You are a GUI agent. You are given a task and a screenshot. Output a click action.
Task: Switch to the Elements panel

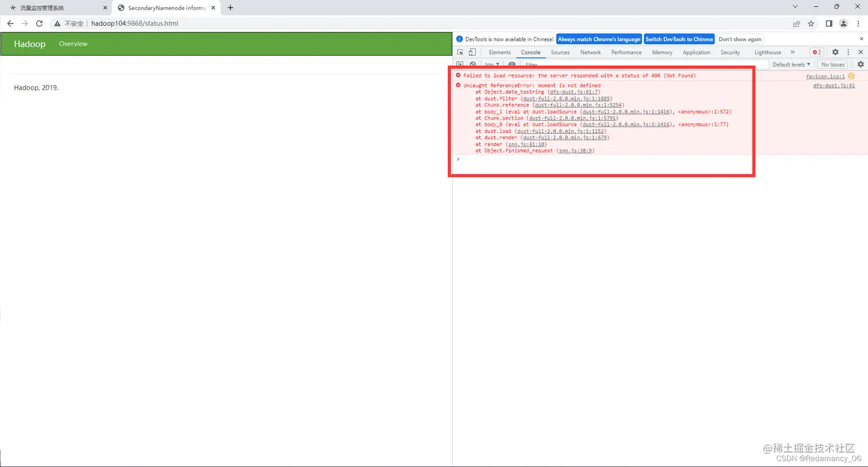click(499, 52)
